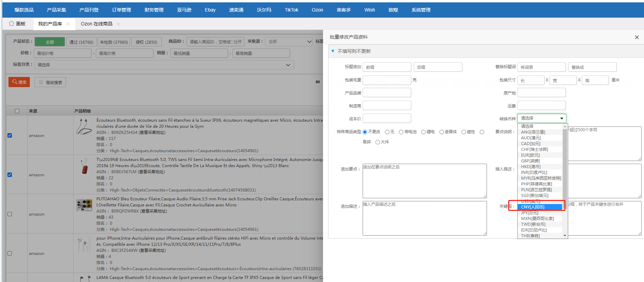Focus the 后缀 title suffix field
This screenshot has width=644, height=282.
(x=438, y=67)
